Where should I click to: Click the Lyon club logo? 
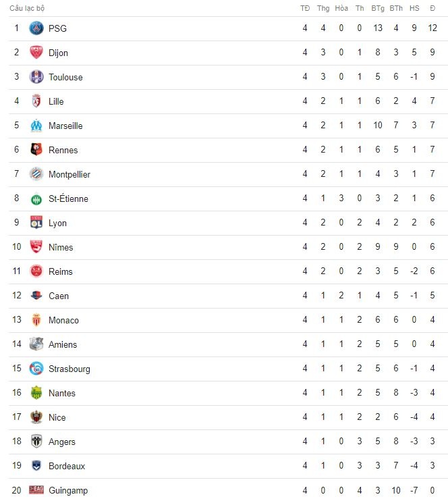36,223
